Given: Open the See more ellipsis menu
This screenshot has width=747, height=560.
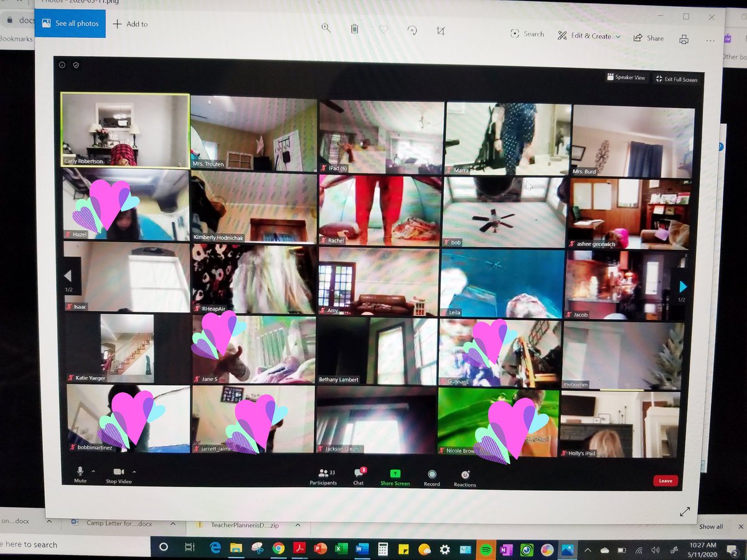Looking at the screenshot, I should (x=710, y=40).
